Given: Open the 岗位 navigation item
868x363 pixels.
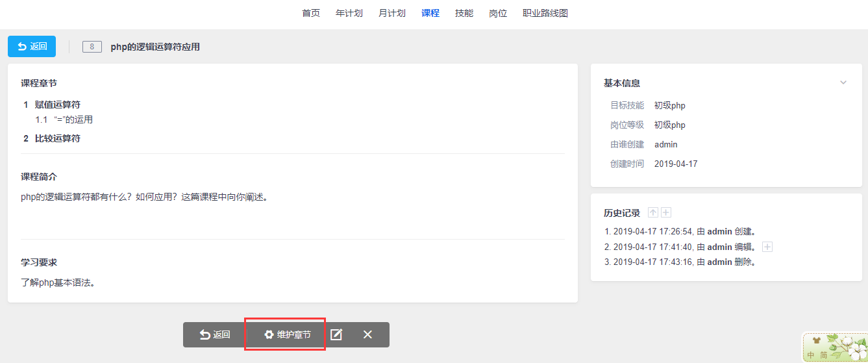Looking at the screenshot, I should coord(498,13).
